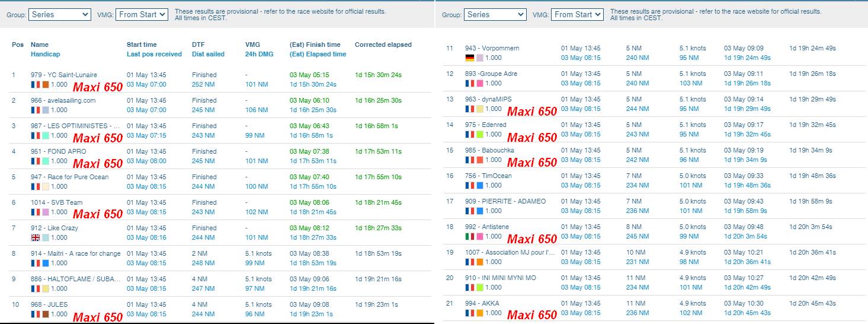This screenshot has height=324, width=868.
Task: Select the (Est) Elapsed time header link
Action: (x=318, y=54)
